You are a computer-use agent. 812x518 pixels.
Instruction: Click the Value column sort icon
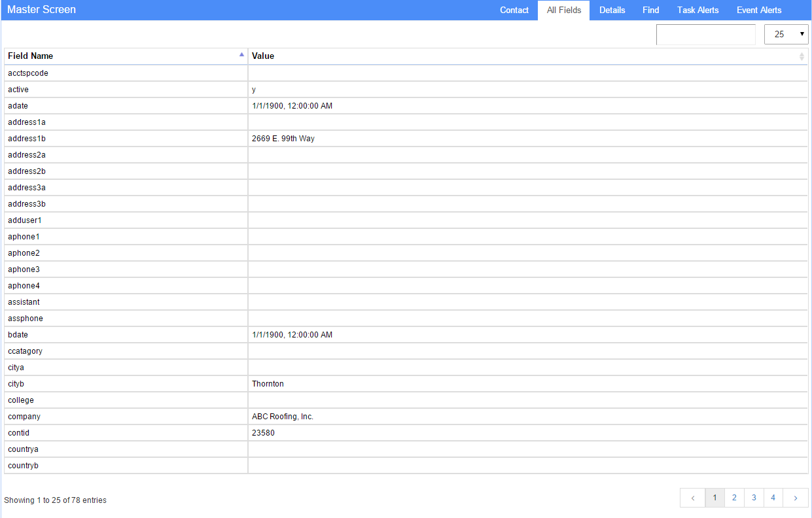click(x=802, y=57)
